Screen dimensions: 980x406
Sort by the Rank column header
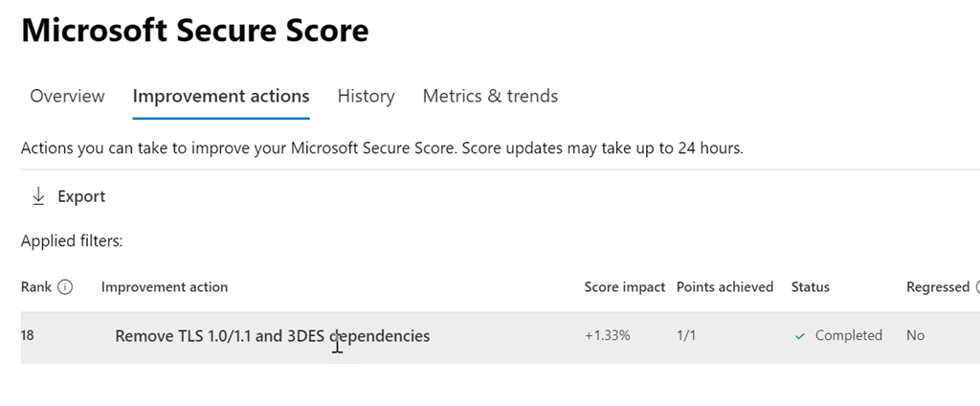35,287
